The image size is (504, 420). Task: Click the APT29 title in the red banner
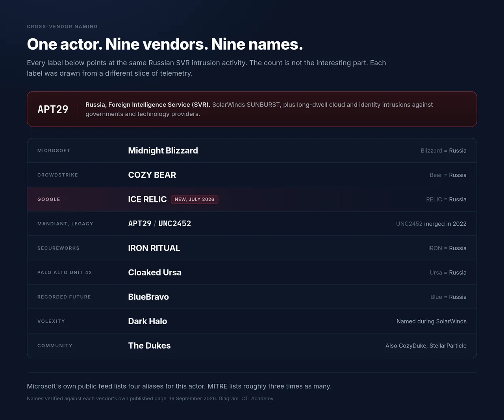click(x=53, y=109)
